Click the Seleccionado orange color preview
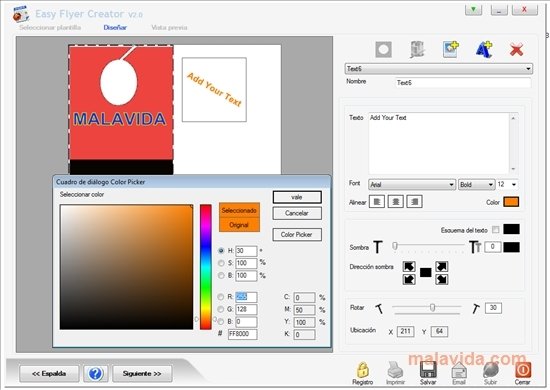The height and width of the screenshot is (390, 550). coord(239,210)
